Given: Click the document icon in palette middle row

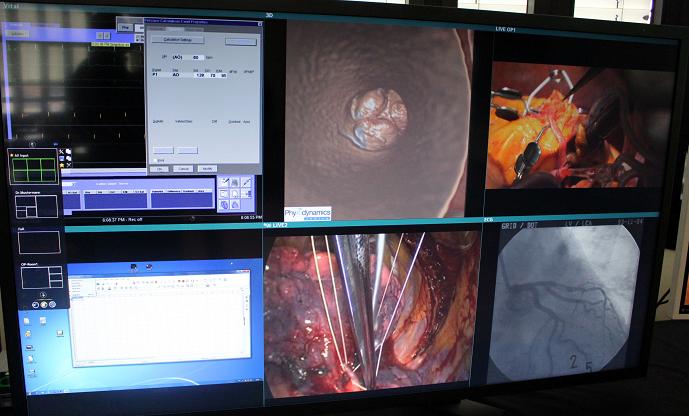Looking at the screenshot, I should tap(236, 193).
